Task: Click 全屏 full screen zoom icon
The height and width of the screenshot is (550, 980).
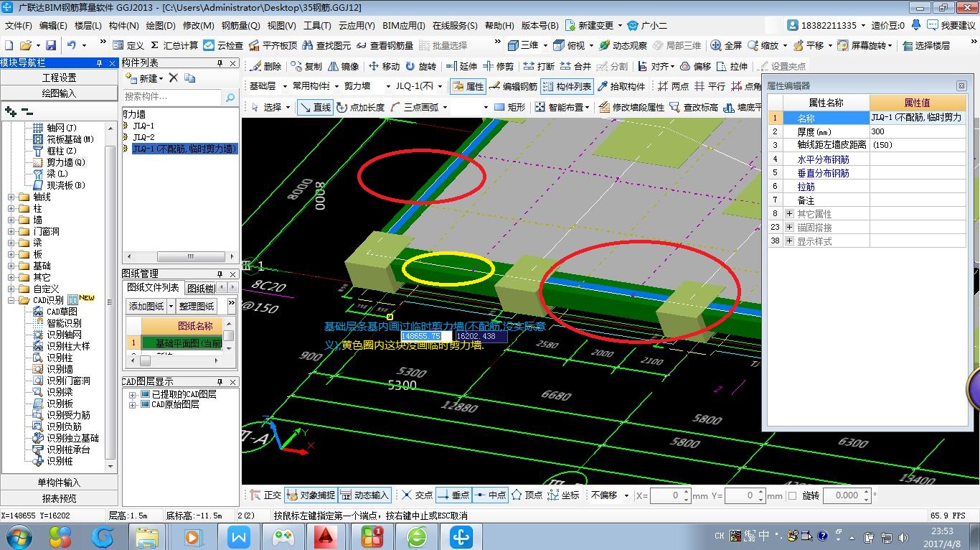Action: (726, 45)
